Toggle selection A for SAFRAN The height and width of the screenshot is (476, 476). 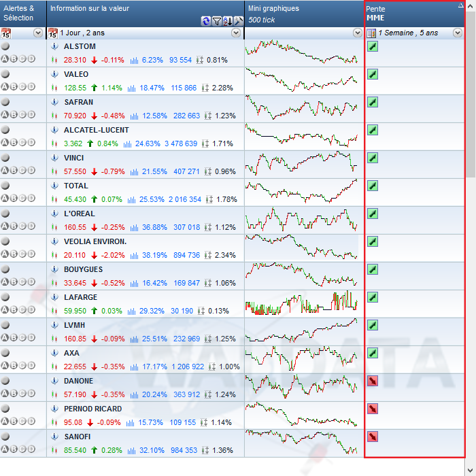coord(5,114)
